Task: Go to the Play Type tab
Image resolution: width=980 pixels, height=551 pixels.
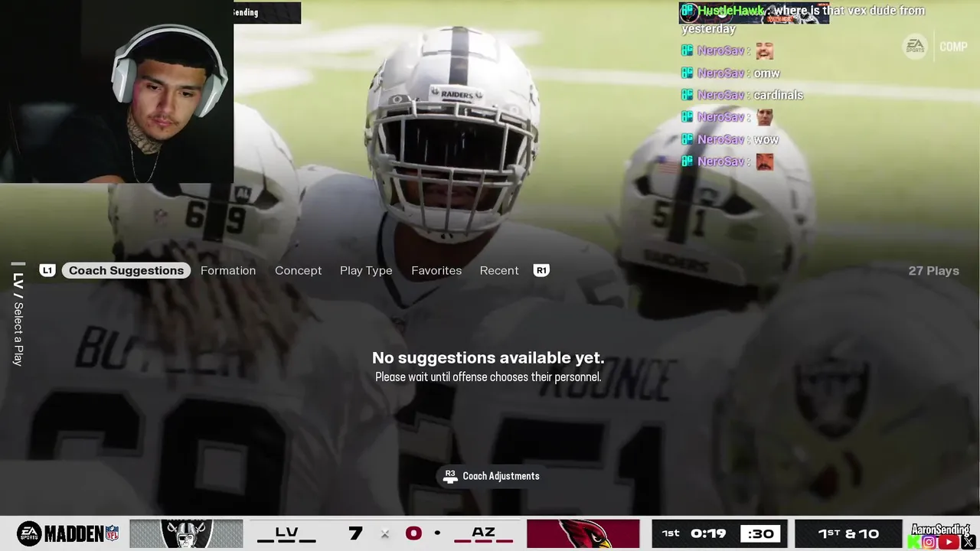Action: 366,270
